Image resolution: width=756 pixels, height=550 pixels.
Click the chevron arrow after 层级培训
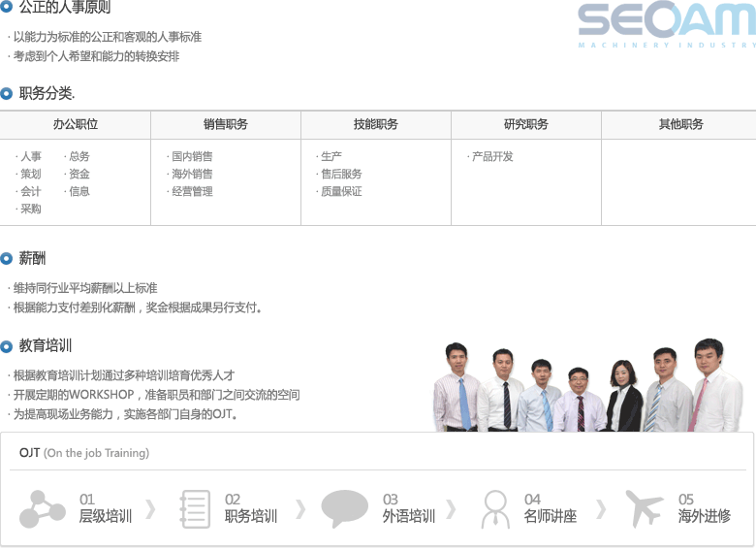click(151, 509)
